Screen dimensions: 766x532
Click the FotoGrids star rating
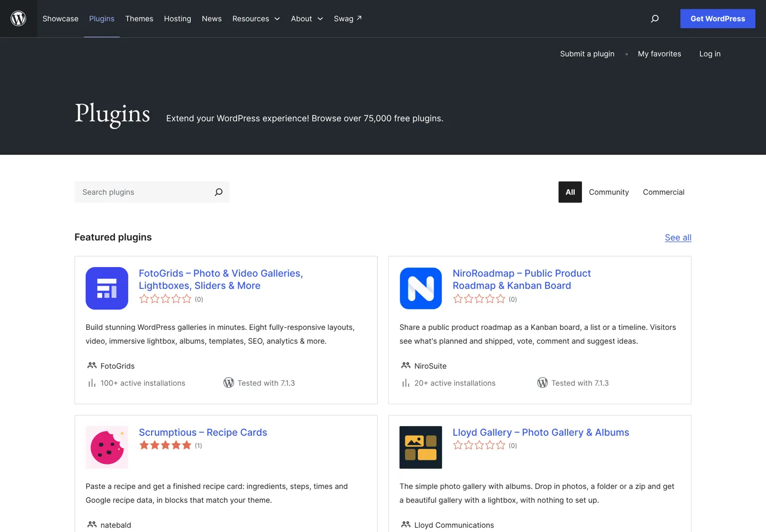165,299
